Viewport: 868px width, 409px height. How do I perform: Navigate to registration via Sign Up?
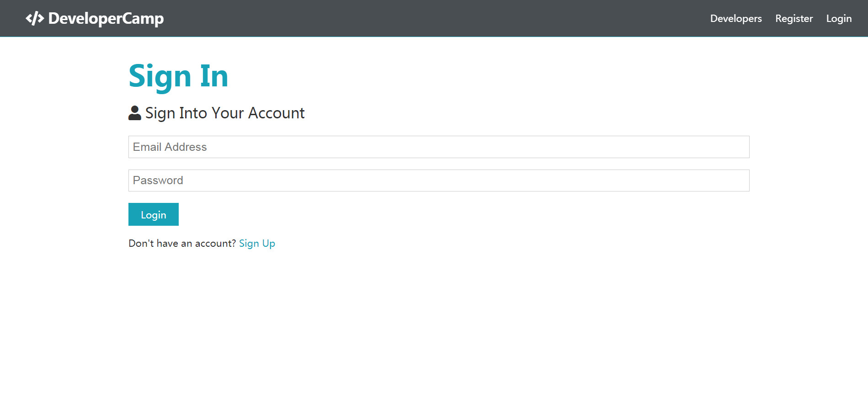pyautogui.click(x=257, y=243)
